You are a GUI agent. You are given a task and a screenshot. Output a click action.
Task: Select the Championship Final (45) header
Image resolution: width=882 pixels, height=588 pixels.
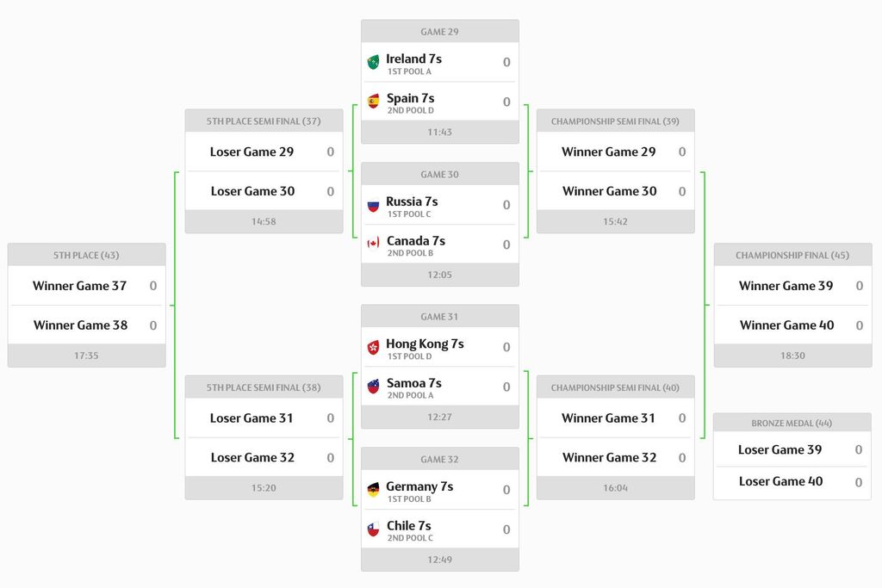792,256
